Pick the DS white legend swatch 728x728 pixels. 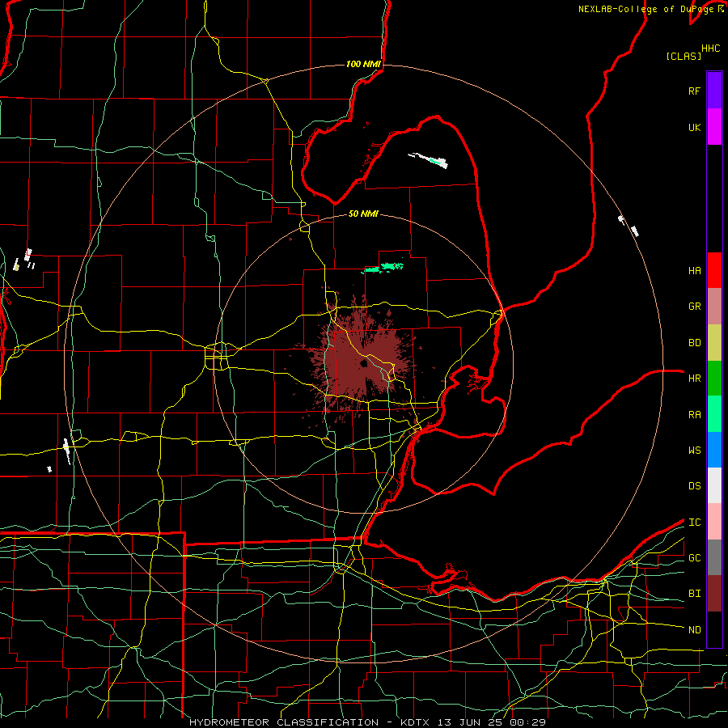pos(714,485)
